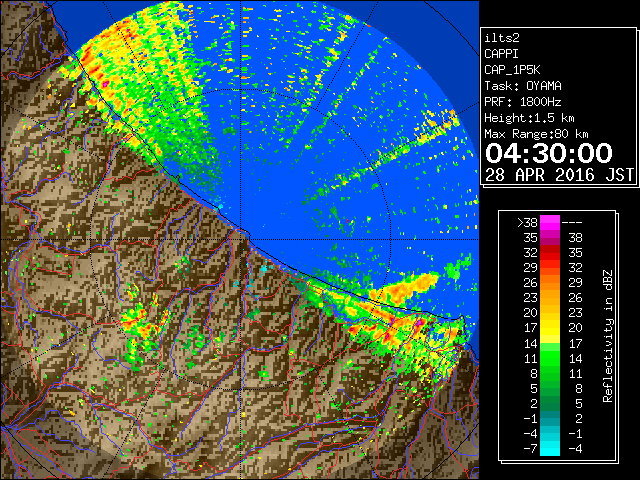Screen dimensions: 640x480
Task: Click the magenta >38 legend color swatch
Action: coord(550,223)
